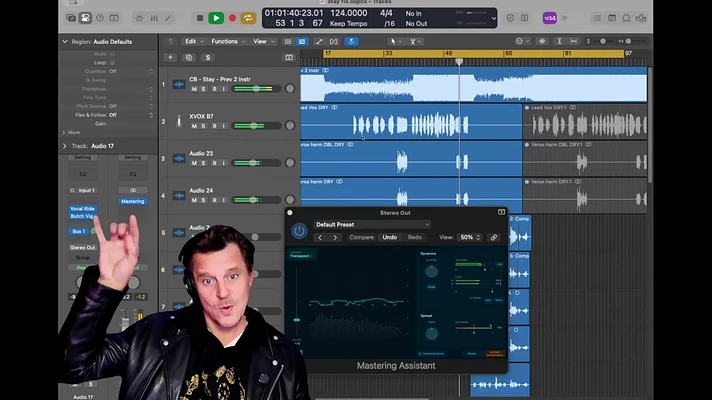Open the Quantize Off popup
Viewport: 712px width, 400px height.
[x=132, y=71]
